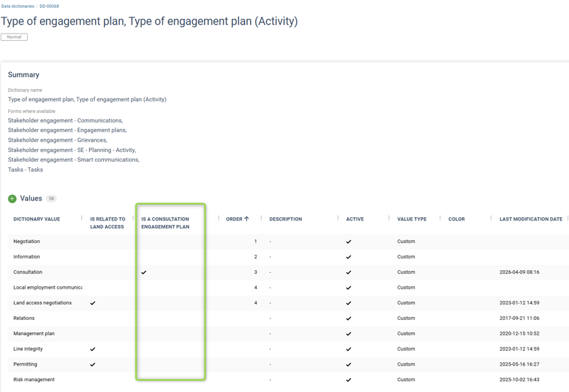Click the Negotiation row active checkmark
This screenshot has height=392, width=569.
click(x=349, y=242)
